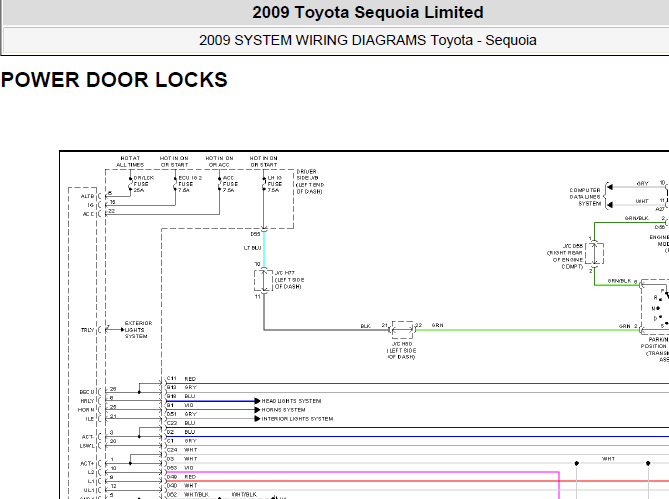Screen dimensions: 669x499
Task: Click the 'LSWL' terminal label
Action: click(87, 446)
